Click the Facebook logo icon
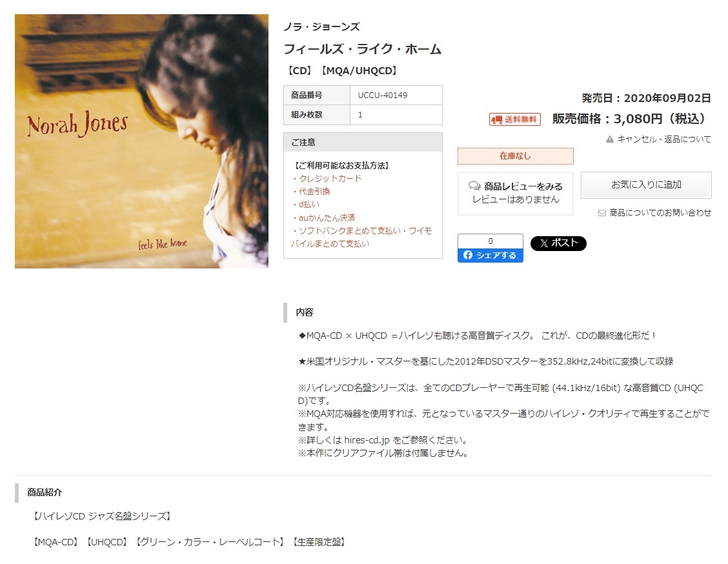728x564 pixels. click(467, 256)
